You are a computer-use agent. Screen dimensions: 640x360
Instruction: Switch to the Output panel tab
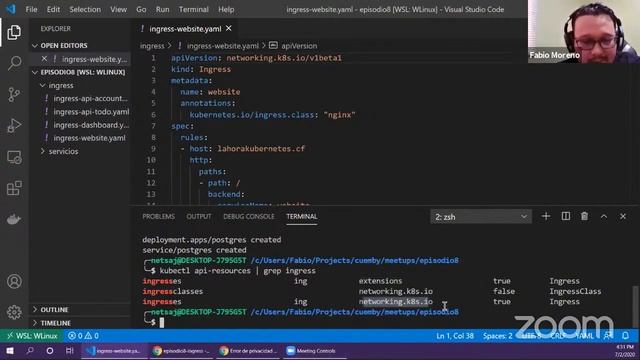click(x=199, y=216)
